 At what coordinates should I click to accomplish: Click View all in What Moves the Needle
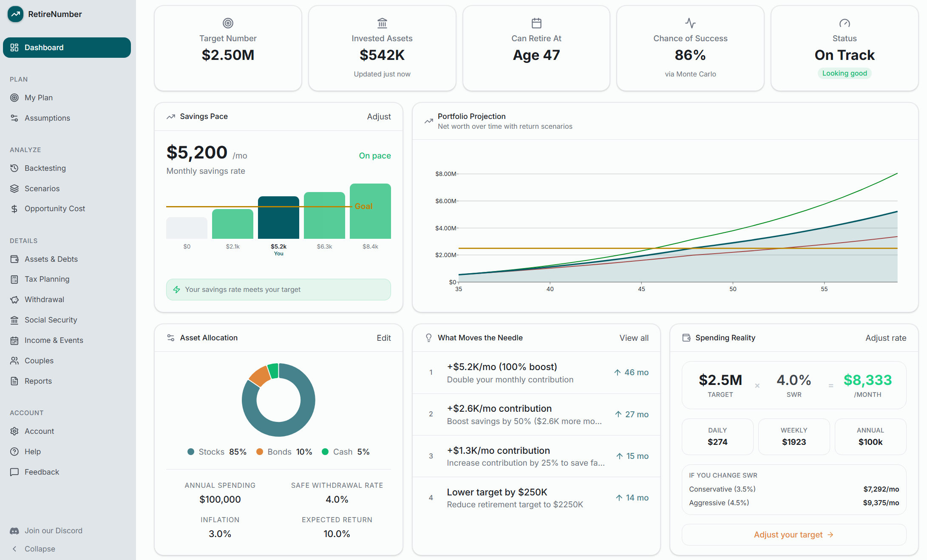click(x=634, y=338)
